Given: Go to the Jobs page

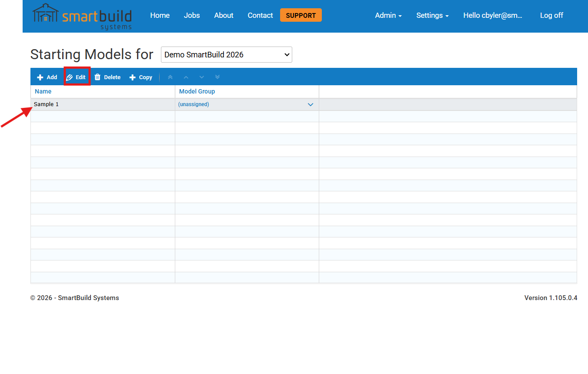Looking at the screenshot, I should (x=192, y=15).
